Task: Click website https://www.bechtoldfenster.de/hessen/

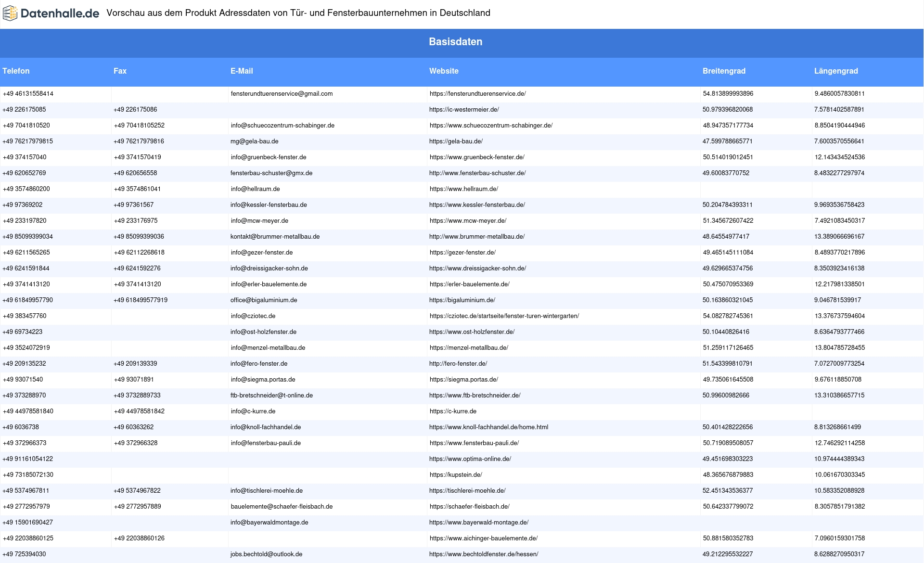Action: pyautogui.click(x=484, y=554)
